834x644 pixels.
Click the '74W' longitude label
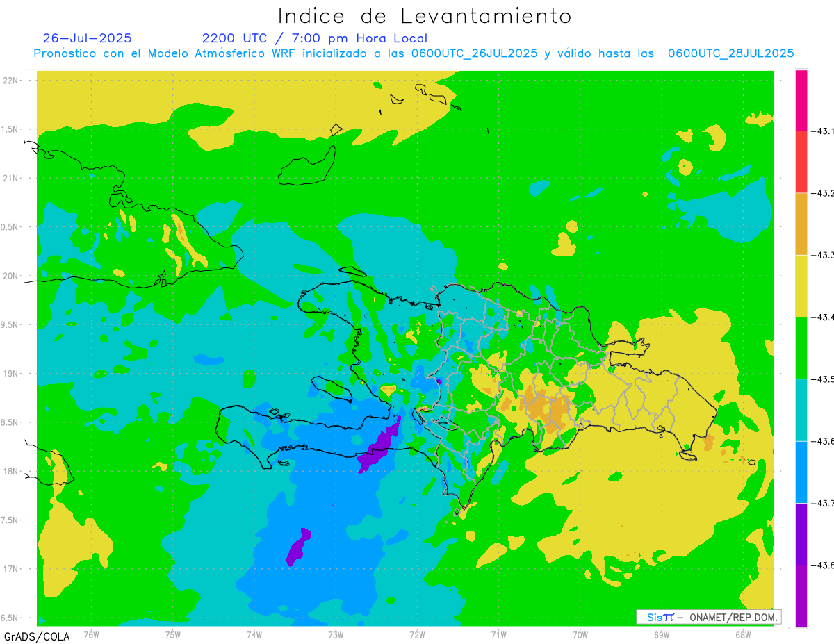coord(254,634)
